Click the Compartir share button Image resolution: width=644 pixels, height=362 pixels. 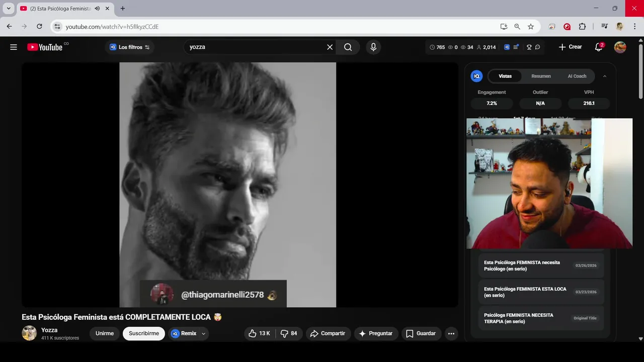point(328,333)
